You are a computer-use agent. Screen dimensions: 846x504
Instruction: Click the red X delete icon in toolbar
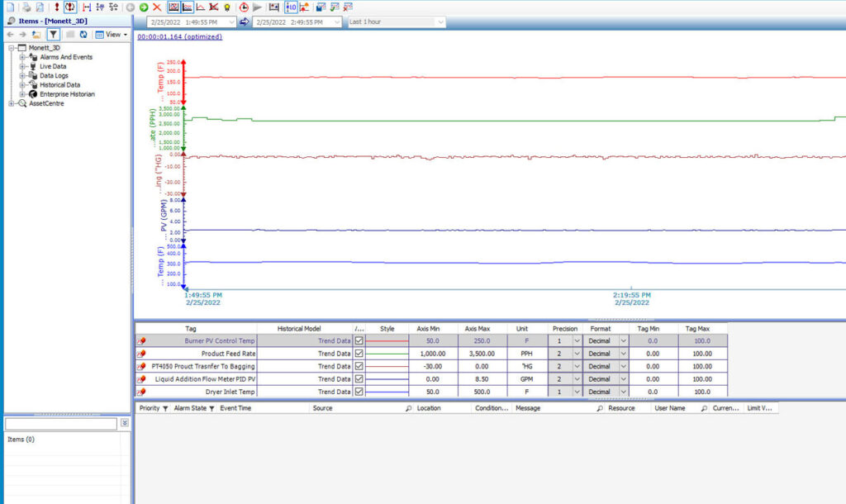[157, 7]
